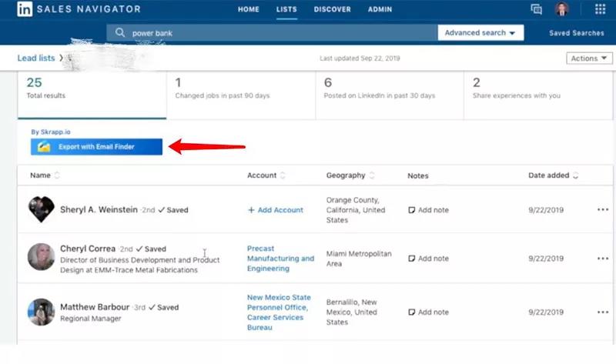Viewport: 616px width, 364px height.
Task: Open the apps grid icon
Action: point(600,9)
